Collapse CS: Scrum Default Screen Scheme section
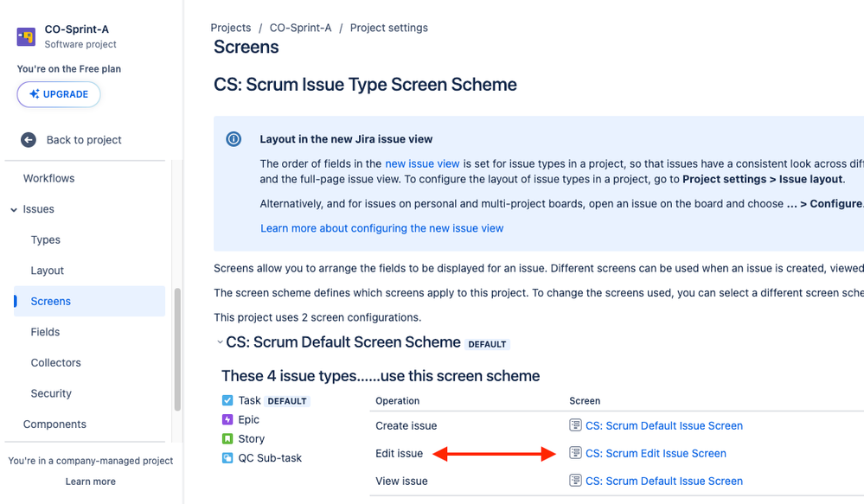The height and width of the screenshot is (504, 864). point(220,342)
